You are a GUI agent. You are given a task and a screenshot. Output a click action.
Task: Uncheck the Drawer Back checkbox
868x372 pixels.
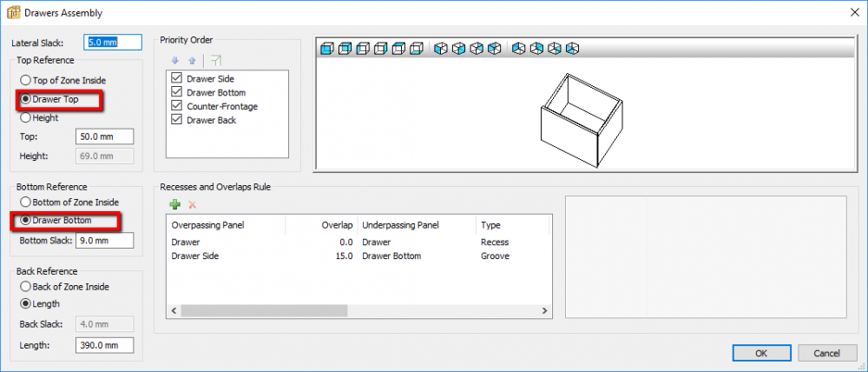tap(176, 120)
